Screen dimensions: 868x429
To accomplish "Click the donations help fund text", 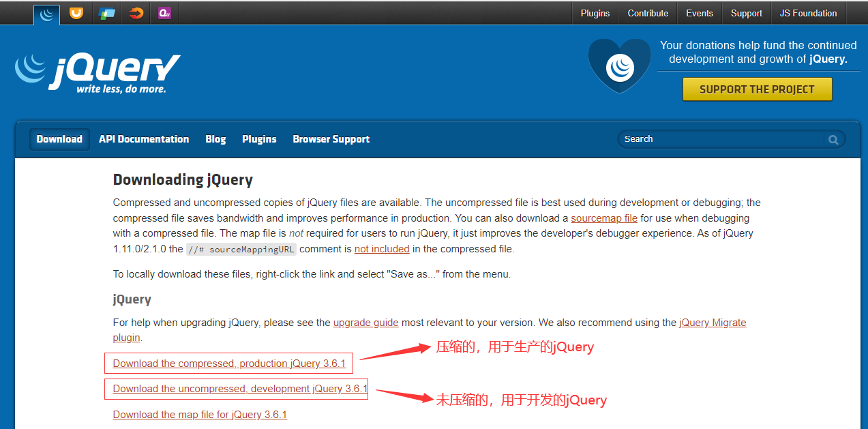I will tap(758, 52).
